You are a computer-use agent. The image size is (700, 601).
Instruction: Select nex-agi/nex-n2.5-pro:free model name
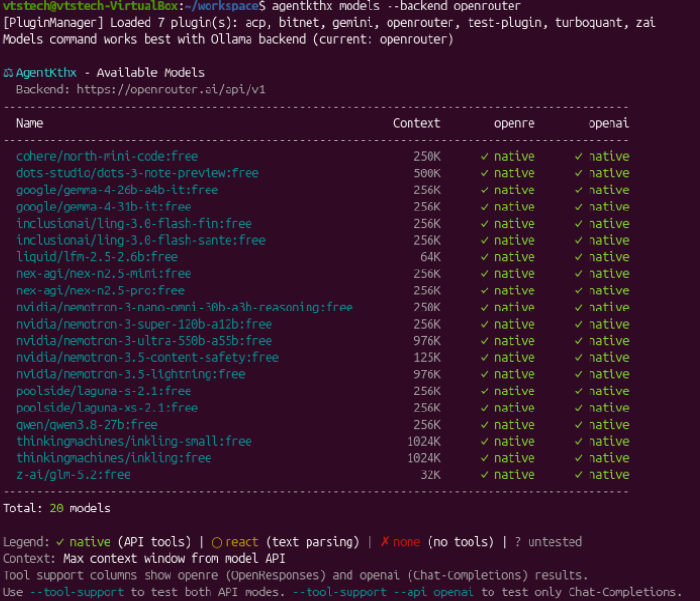(100, 290)
